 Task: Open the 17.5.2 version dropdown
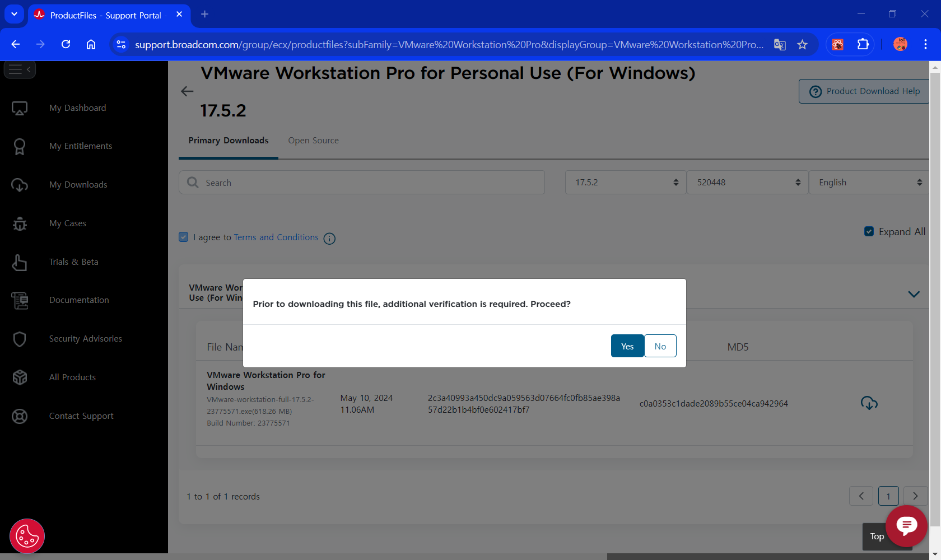click(x=626, y=183)
